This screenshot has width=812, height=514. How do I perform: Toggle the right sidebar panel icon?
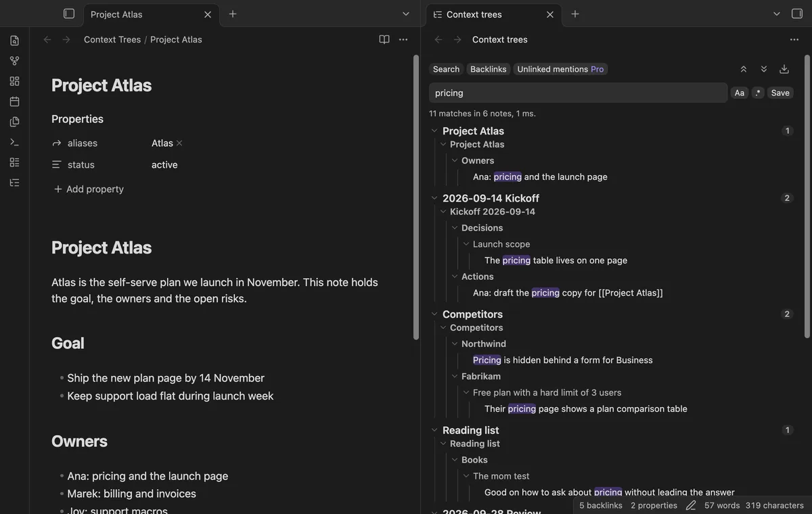tap(797, 14)
